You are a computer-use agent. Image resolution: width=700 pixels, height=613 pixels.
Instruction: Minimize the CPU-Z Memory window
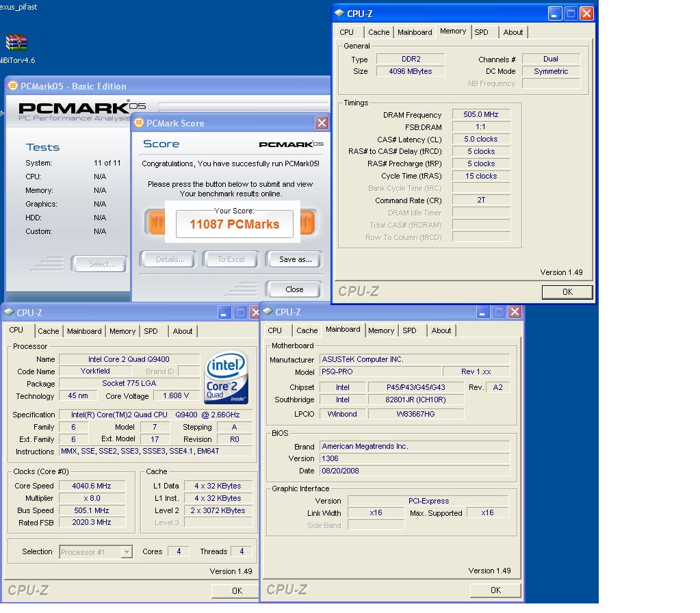tap(554, 14)
